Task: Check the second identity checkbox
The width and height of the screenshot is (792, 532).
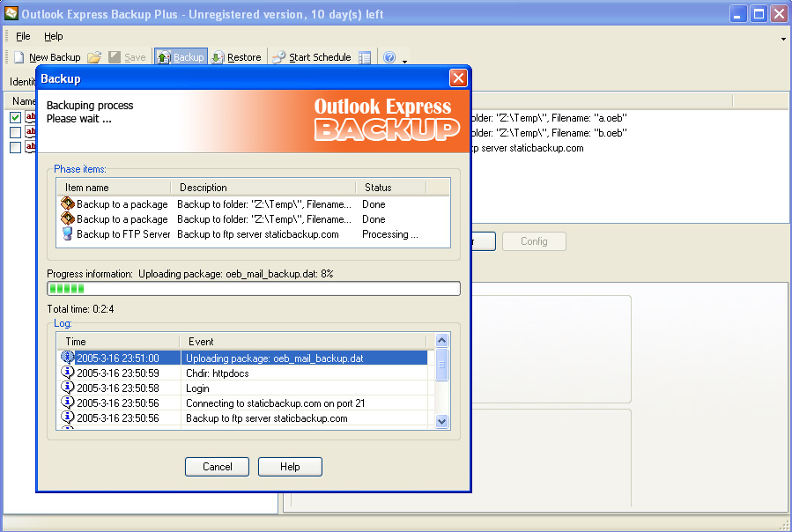Action: click(x=15, y=132)
